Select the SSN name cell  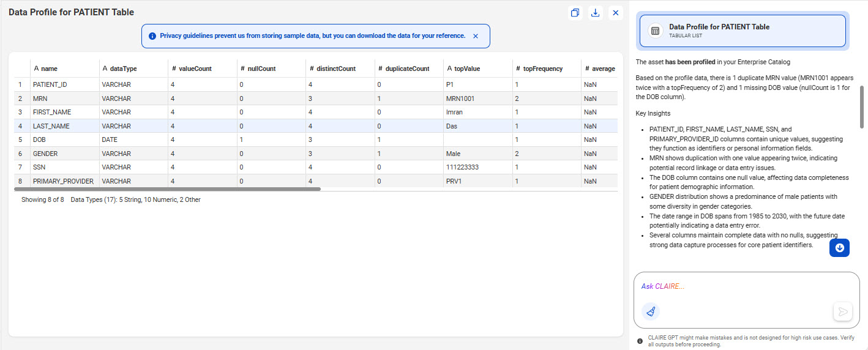[x=64, y=167]
